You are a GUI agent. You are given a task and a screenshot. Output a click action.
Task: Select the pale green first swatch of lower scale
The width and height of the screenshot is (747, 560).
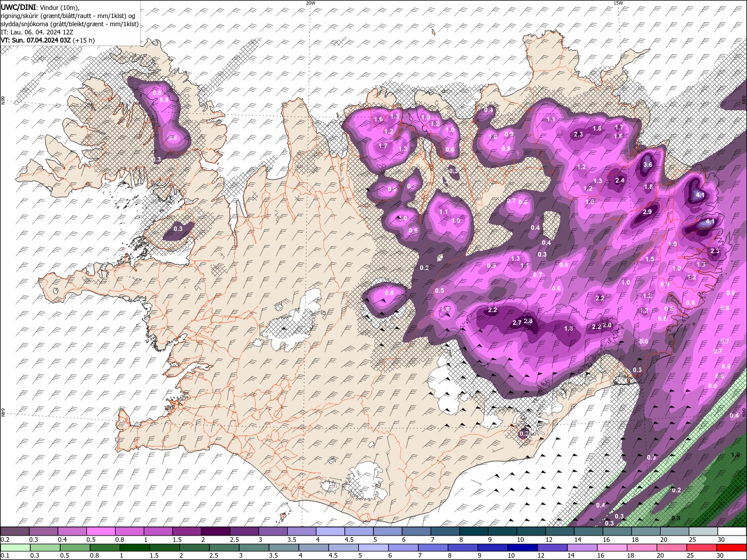coord(15,548)
